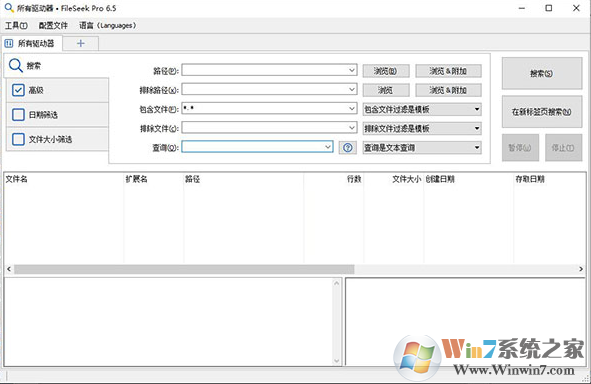Click the FileSeek magnifier icon in title bar
The height and width of the screenshot is (384, 591).
[x=9, y=8]
